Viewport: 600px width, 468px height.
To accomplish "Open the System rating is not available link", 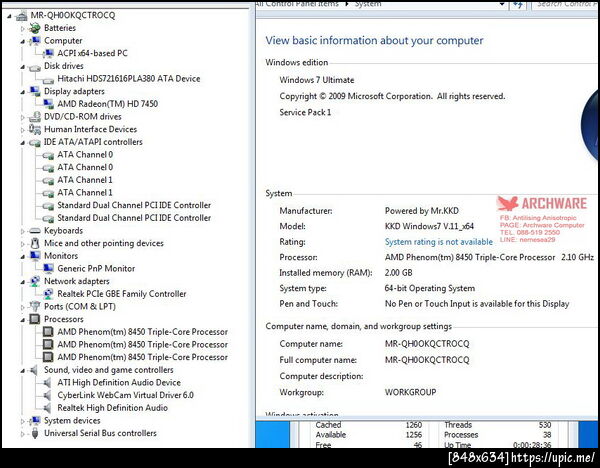I will (439, 242).
